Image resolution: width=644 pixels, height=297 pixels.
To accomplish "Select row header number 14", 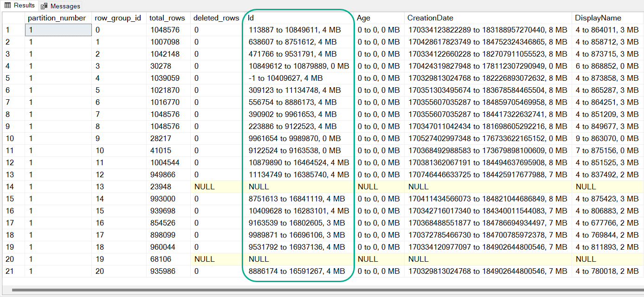I will pyautogui.click(x=13, y=187).
